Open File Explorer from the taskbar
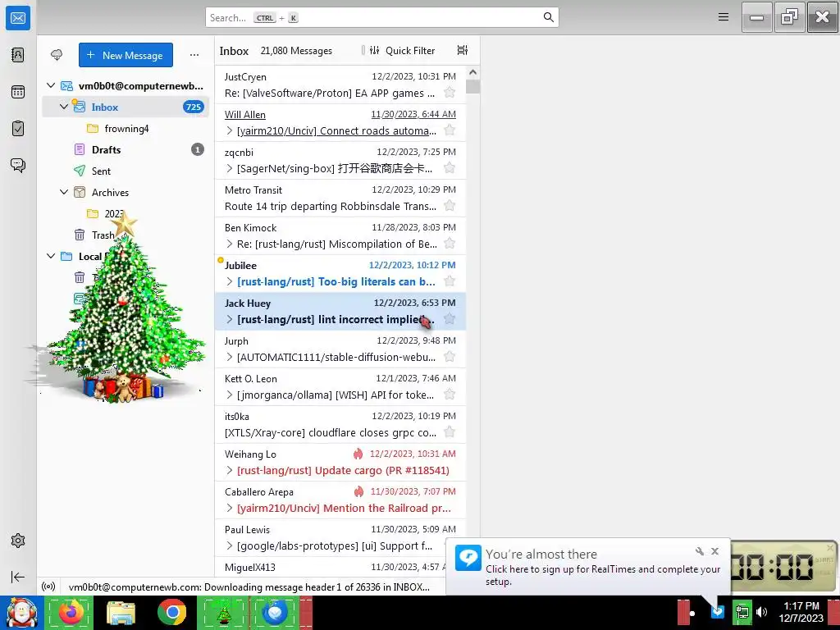Image resolution: width=840 pixels, height=630 pixels. pyautogui.click(x=121, y=612)
